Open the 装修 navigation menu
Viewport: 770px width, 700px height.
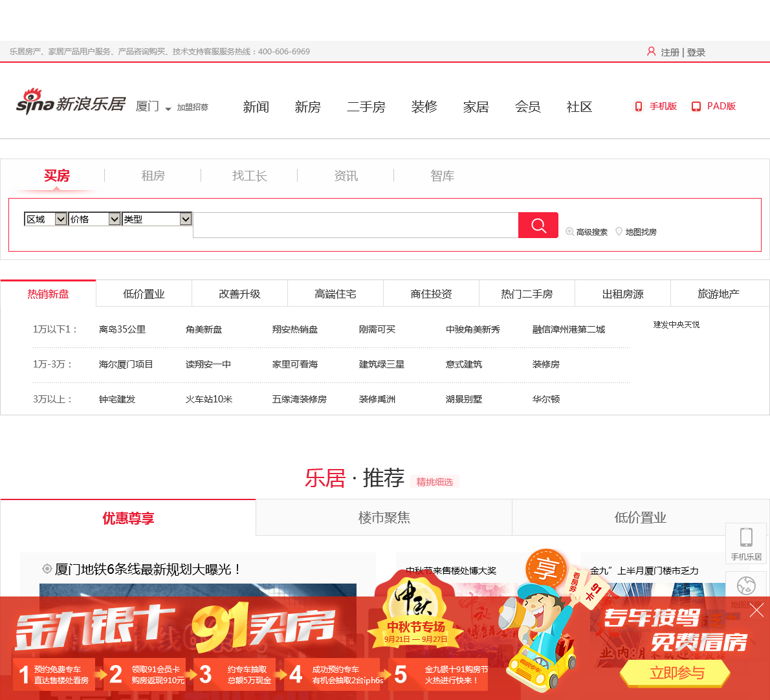(x=424, y=107)
